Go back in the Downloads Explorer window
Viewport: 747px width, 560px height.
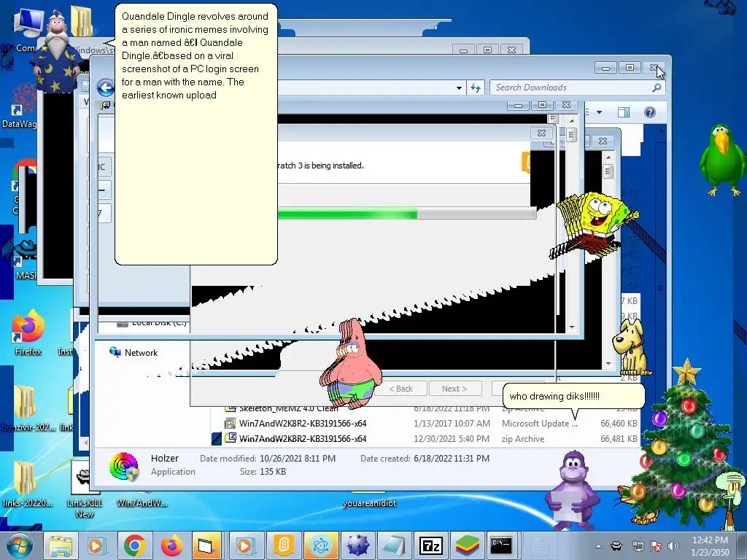point(106,87)
